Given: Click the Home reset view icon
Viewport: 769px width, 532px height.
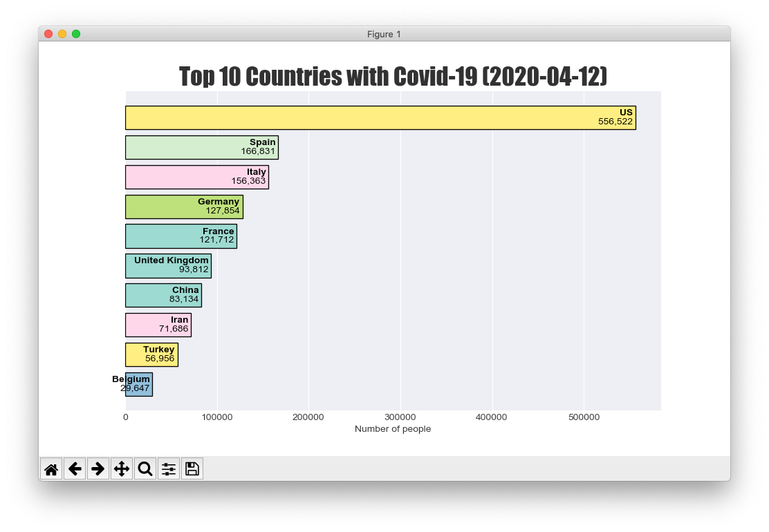Looking at the screenshot, I should [x=51, y=469].
